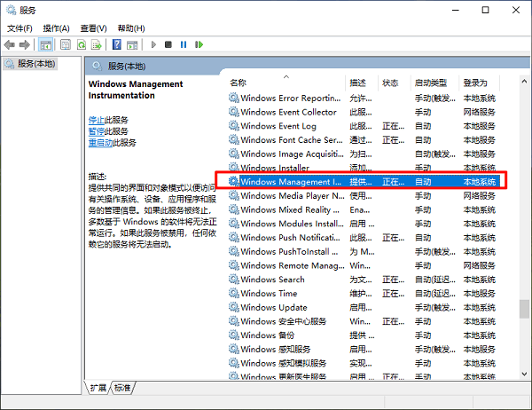Click the 重启动 service link
Viewport: 532px width, 410px height.
coord(100,143)
